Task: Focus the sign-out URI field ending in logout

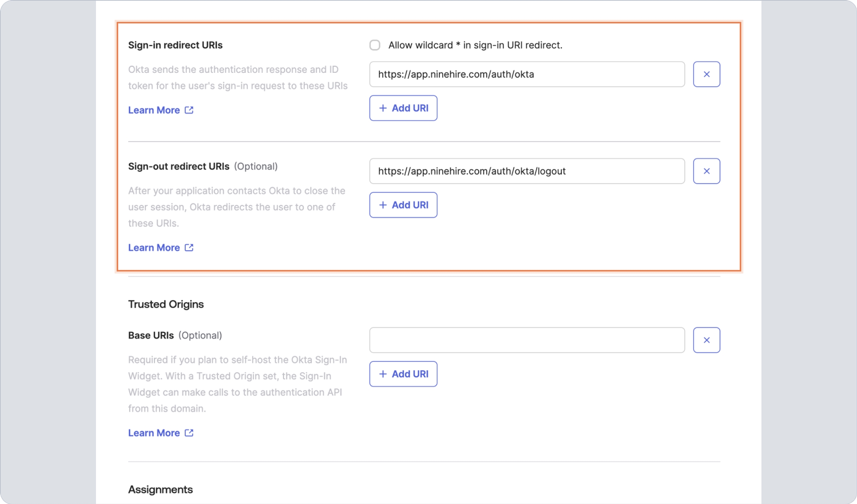Action: point(527,171)
